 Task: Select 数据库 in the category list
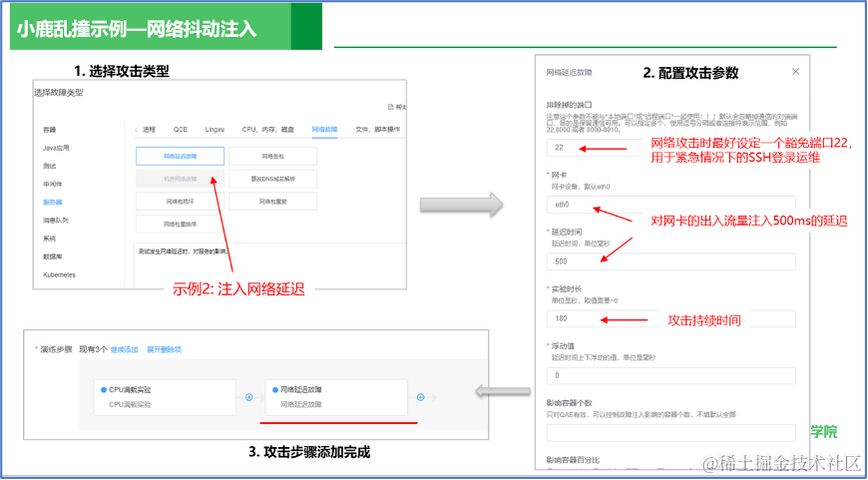tap(53, 256)
